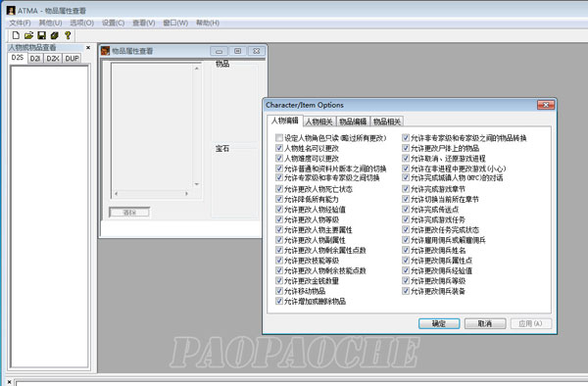588x386 pixels.
Task: Minimize the 物品属性查看 child window
Action: click(219, 51)
